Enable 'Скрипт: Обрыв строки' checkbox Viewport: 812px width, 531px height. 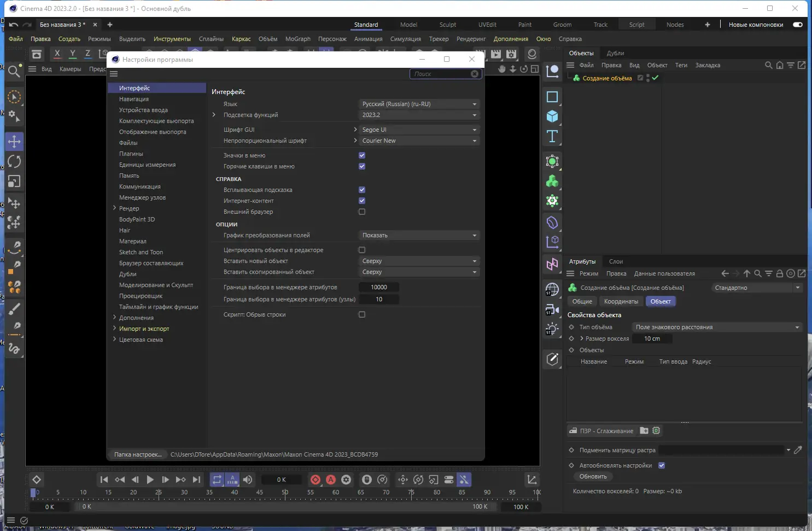362,314
